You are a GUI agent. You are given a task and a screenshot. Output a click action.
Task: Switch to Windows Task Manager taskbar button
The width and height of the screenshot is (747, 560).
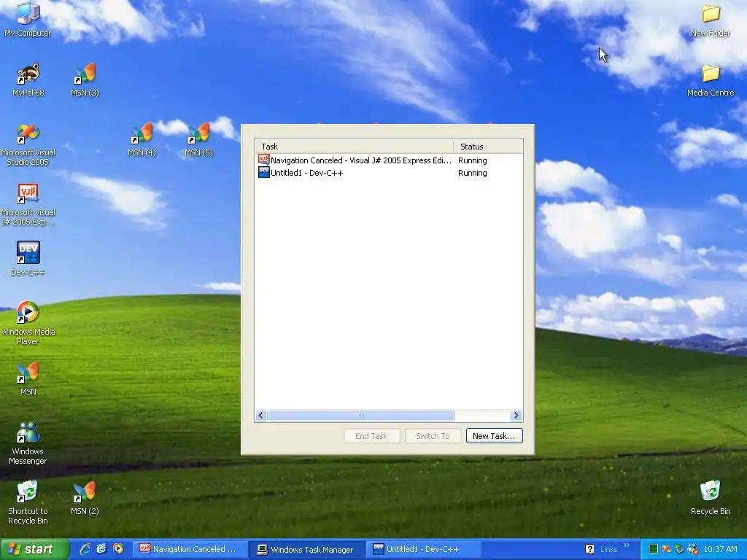[307, 550]
